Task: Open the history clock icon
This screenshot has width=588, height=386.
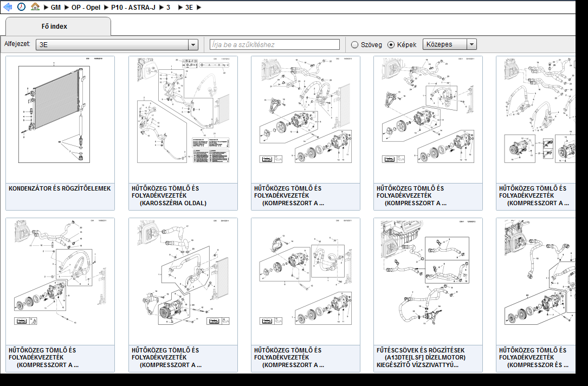Action: pyautogui.click(x=21, y=7)
